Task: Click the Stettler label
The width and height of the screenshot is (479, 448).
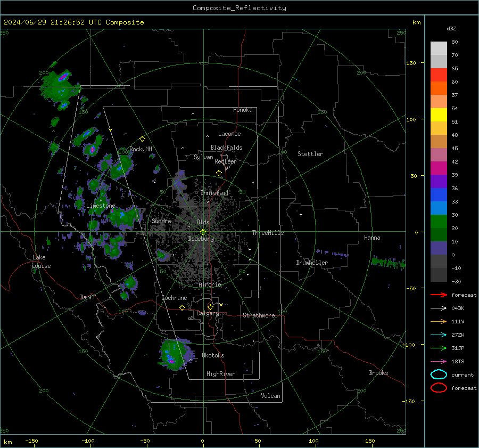Action: point(310,154)
